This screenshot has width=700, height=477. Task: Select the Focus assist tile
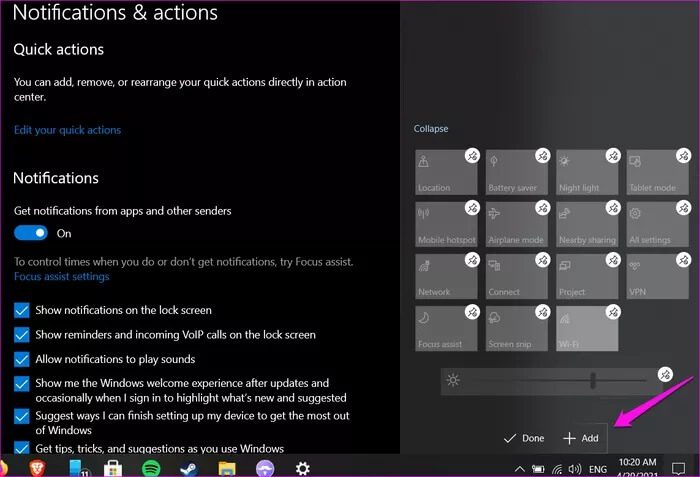[446, 329]
